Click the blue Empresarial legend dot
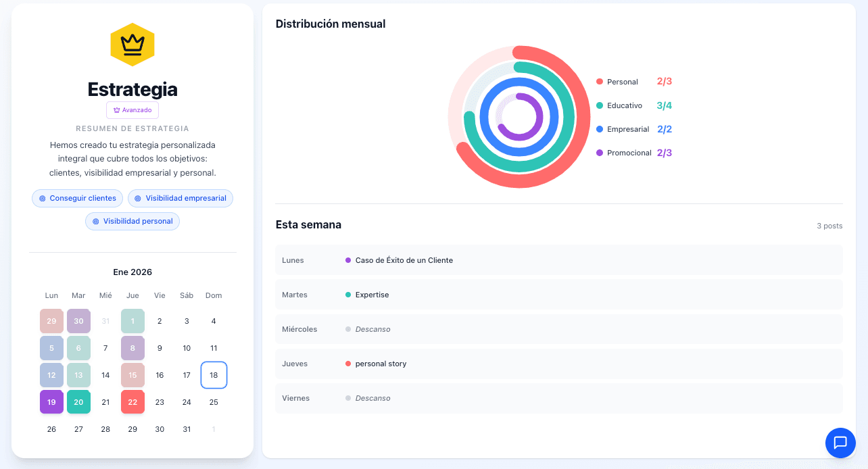The width and height of the screenshot is (868, 469). coord(600,129)
